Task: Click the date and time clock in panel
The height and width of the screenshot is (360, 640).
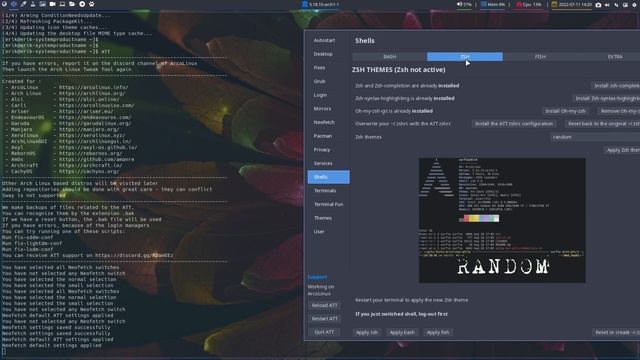Action: (x=571, y=4)
